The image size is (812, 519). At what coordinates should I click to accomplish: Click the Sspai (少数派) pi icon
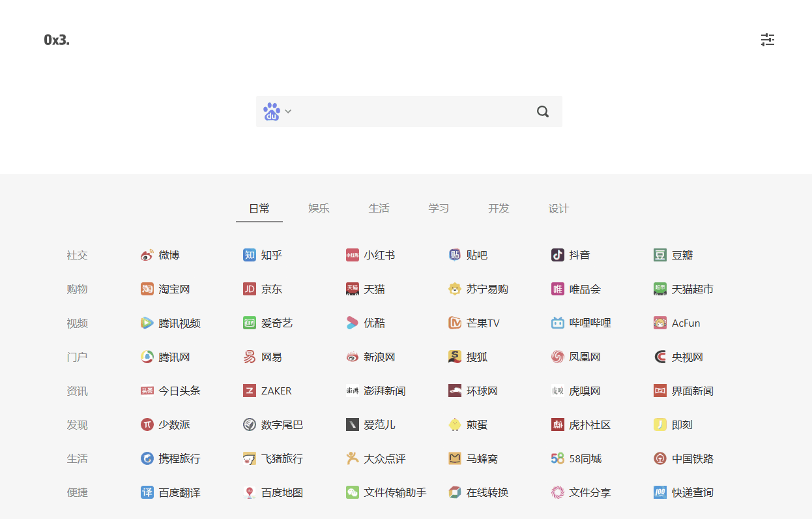click(147, 424)
